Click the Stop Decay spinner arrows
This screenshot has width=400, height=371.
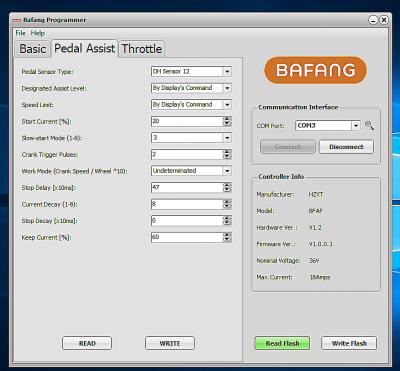227,221
